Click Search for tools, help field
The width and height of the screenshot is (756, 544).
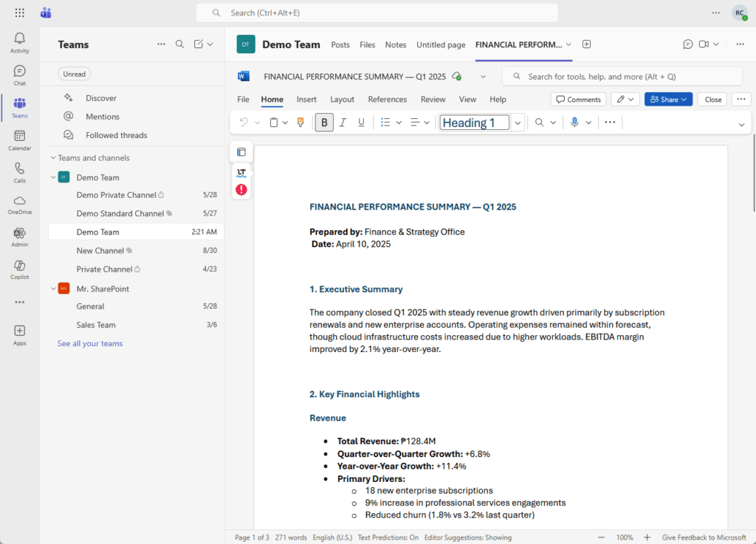622,77
